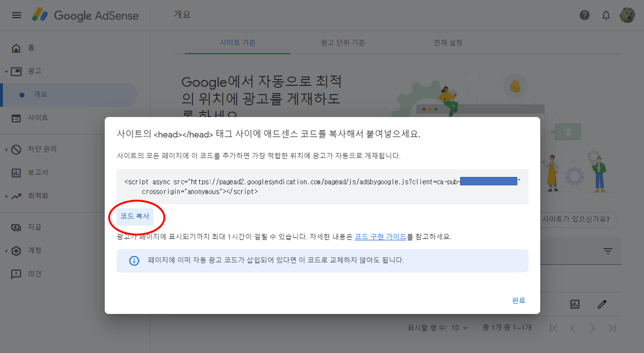
Task: Select 보고서 in the sidebar
Action: 38,172
